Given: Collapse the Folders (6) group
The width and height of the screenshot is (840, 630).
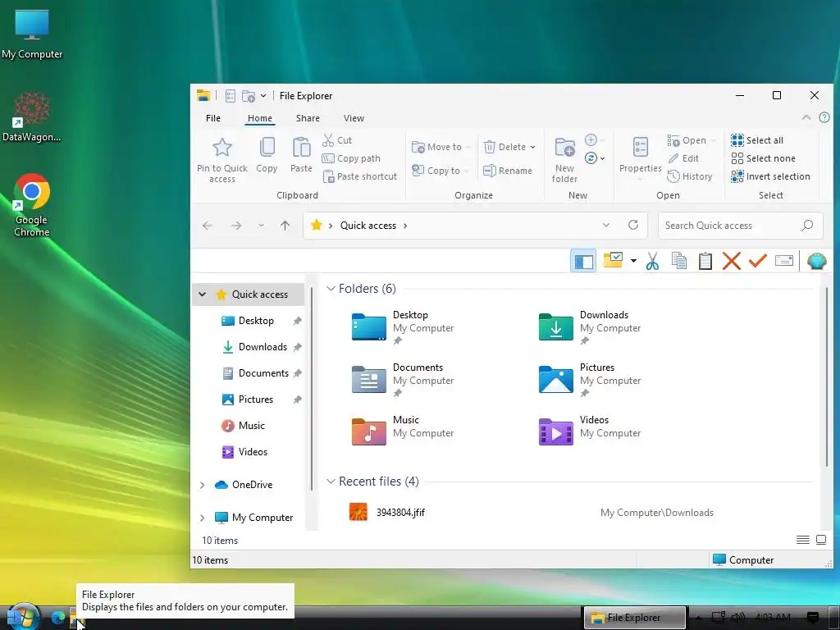Looking at the screenshot, I should (x=331, y=289).
